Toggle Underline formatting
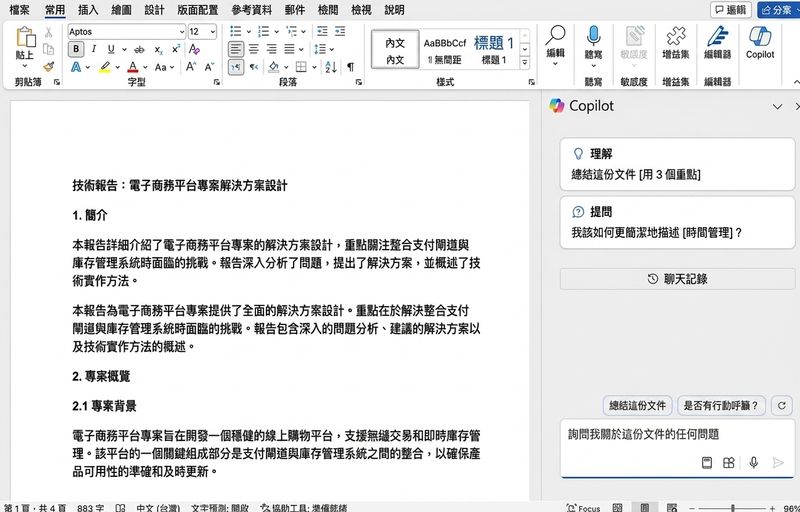 pyautogui.click(x=111, y=49)
